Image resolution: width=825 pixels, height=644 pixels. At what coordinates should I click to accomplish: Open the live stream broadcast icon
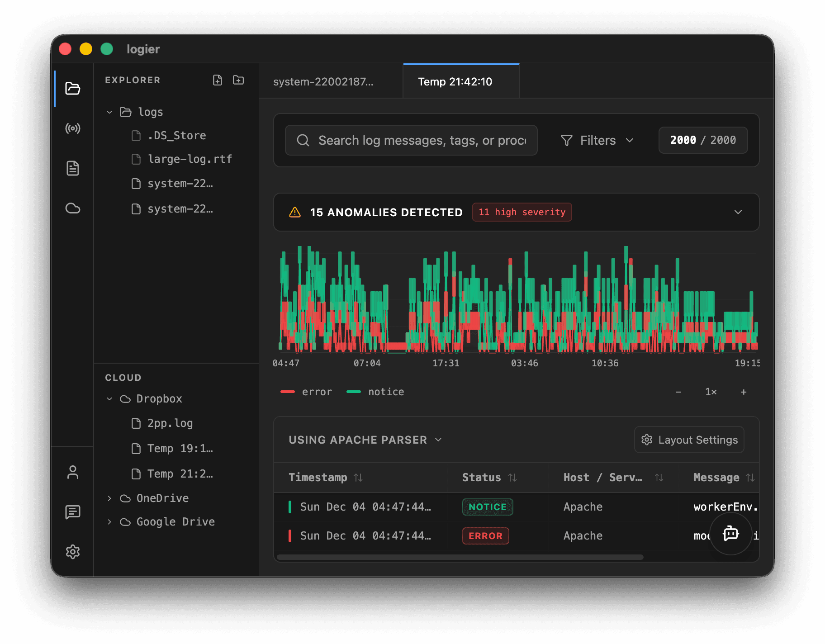[x=72, y=128]
